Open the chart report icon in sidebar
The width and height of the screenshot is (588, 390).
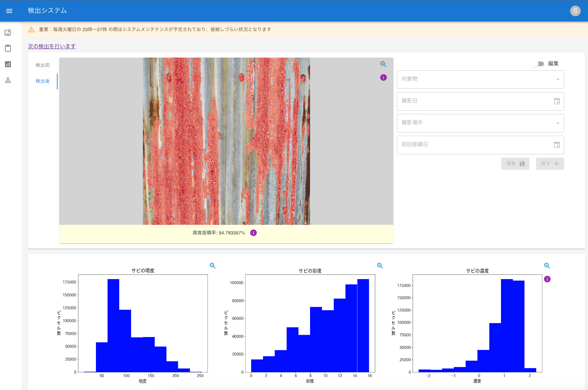[8, 64]
